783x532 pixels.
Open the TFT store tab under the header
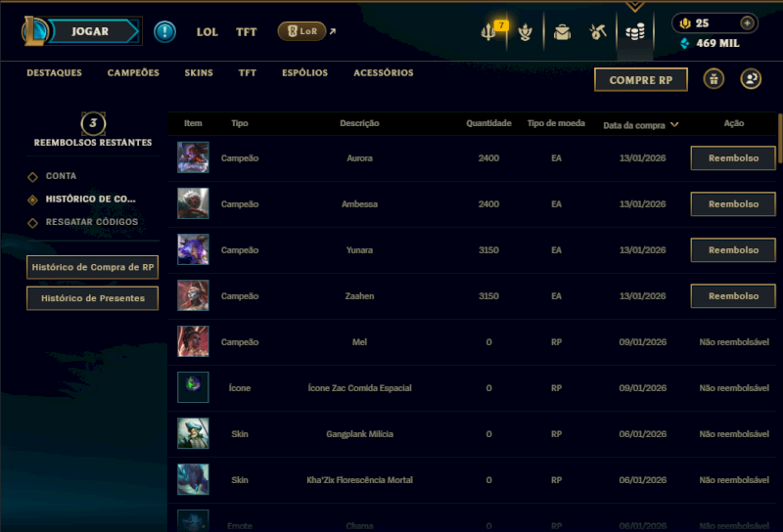(248, 73)
